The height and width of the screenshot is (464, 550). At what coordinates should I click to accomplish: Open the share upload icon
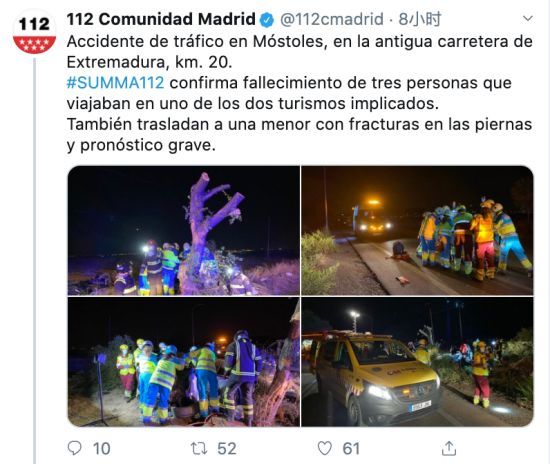(449, 448)
